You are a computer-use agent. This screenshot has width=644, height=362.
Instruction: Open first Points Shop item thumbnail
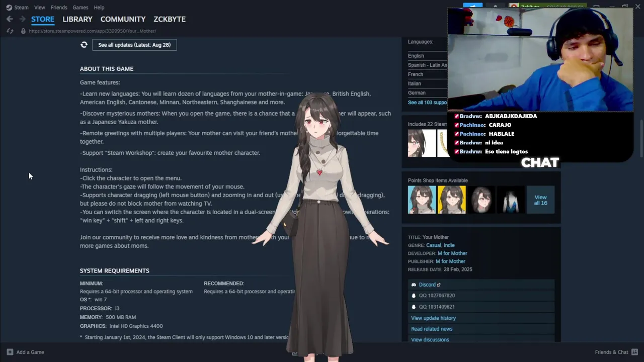pos(422,200)
